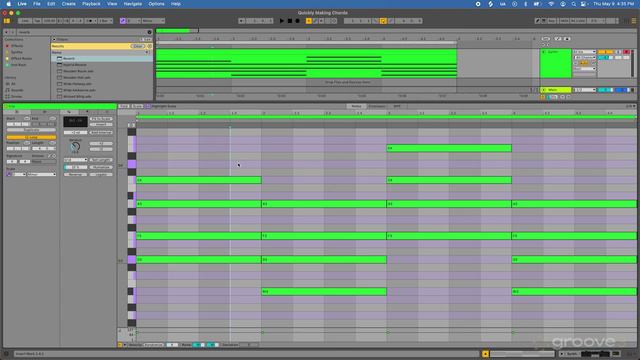The image size is (640, 360).
Task: Open the Effects collection
Action: click(x=17, y=46)
